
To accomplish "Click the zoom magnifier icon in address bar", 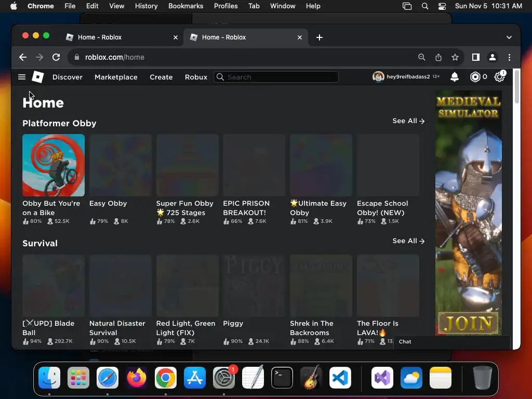I will 421,57.
